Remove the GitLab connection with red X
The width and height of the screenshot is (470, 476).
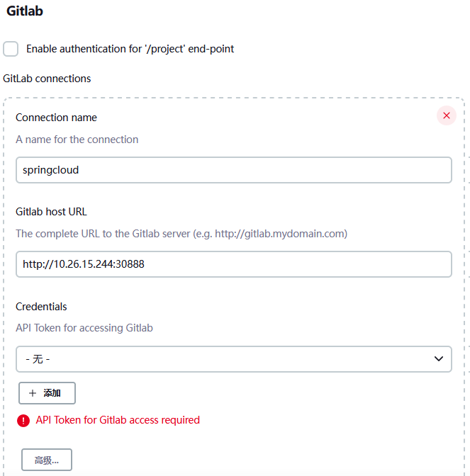click(x=447, y=115)
